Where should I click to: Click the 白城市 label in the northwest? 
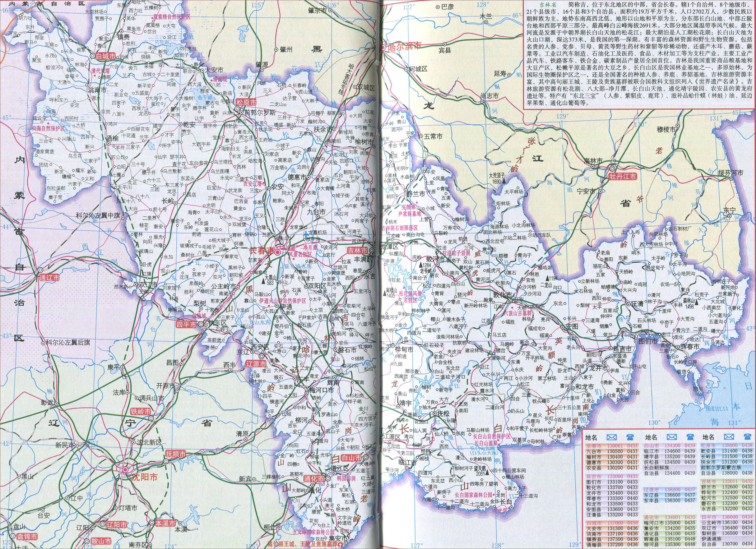pos(105,57)
